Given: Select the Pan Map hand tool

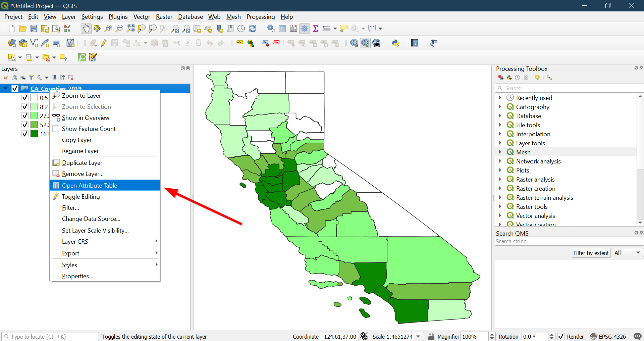Looking at the screenshot, I should click(x=86, y=29).
